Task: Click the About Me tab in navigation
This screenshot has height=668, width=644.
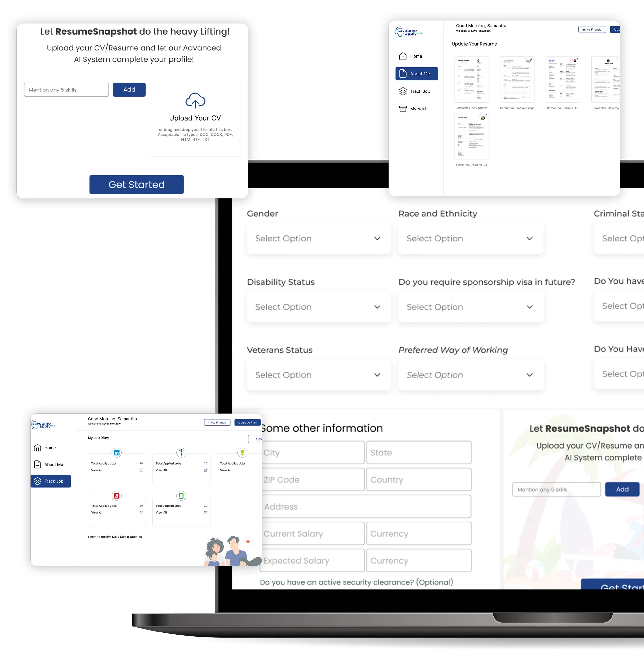Action: coord(417,74)
